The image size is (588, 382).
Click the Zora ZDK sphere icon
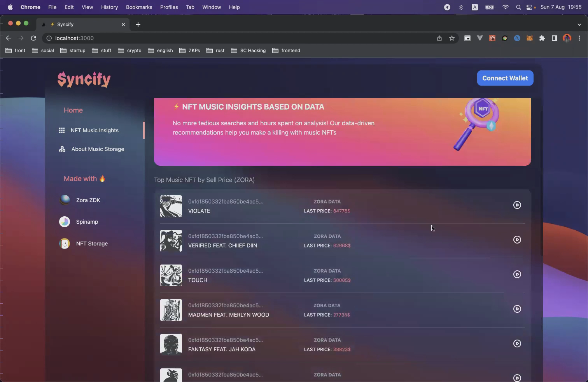click(x=65, y=200)
